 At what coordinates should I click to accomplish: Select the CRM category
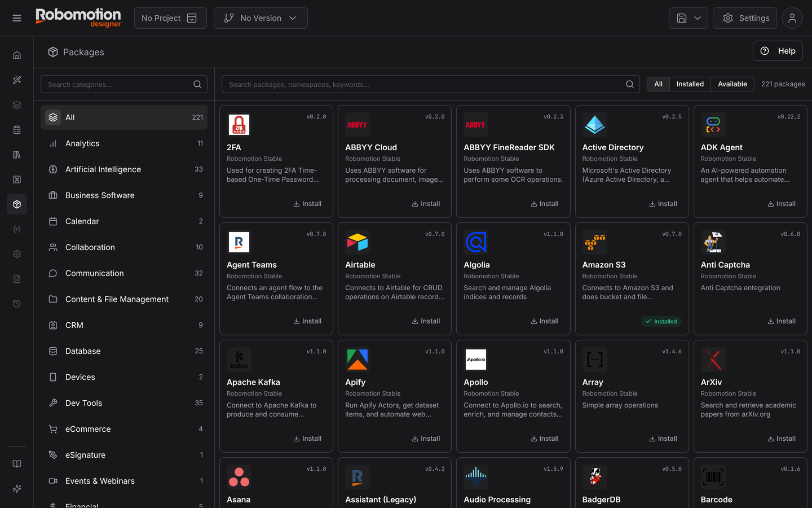(x=124, y=325)
